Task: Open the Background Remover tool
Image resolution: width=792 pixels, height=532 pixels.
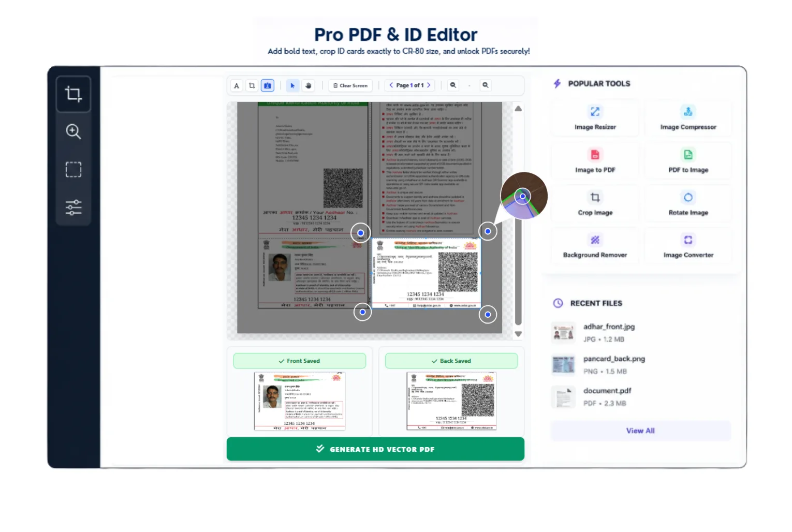Action: click(x=595, y=247)
